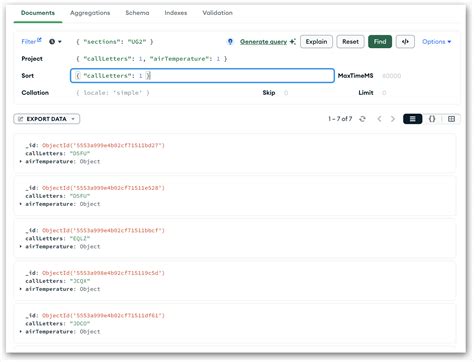Click the 1-7 of 7 count text
This screenshot has height=362, width=474.
340,119
